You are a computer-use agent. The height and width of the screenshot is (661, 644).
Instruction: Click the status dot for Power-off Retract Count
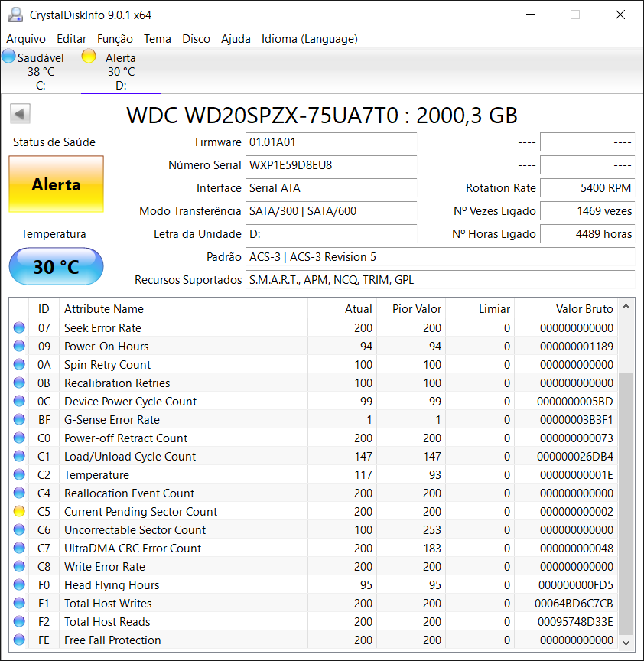pyautogui.click(x=19, y=438)
